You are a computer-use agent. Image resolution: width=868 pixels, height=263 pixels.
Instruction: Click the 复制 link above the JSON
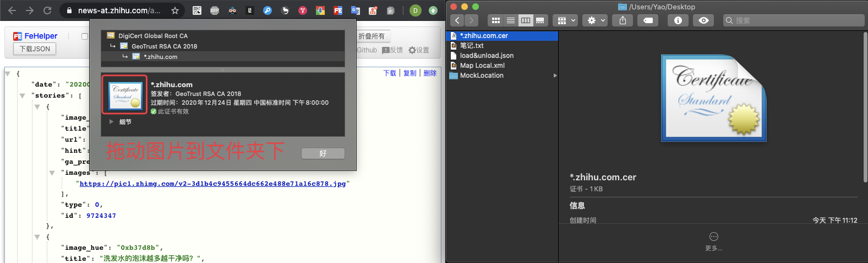(x=410, y=73)
